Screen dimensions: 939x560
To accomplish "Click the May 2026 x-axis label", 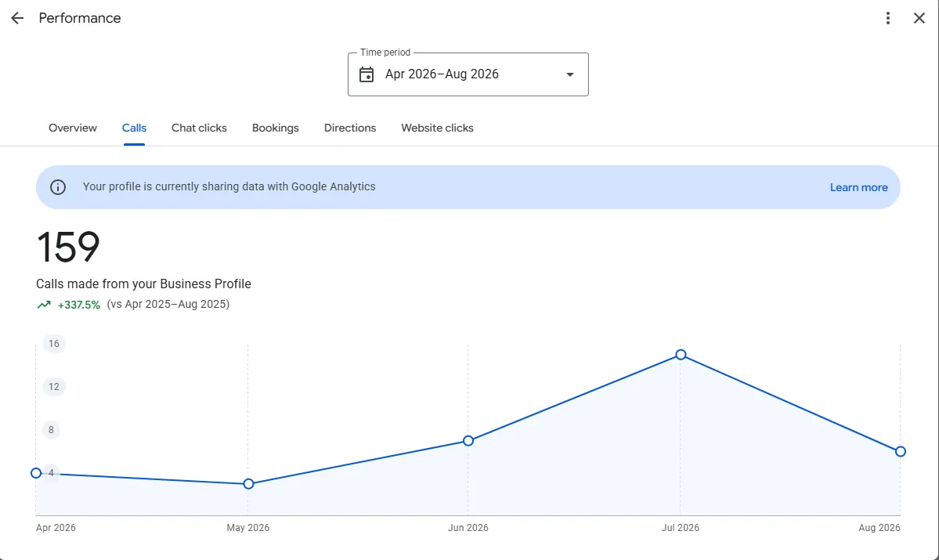I will (x=248, y=528).
